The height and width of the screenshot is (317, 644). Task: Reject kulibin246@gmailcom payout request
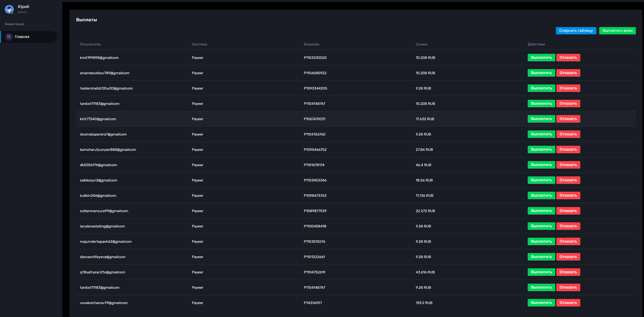pos(568,195)
